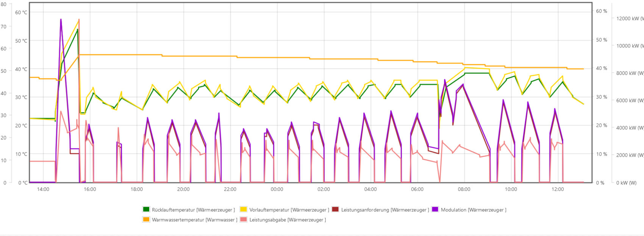Toggle Leistungsanforderung [Wärmeerzeuger] legend text

[x=385, y=210]
